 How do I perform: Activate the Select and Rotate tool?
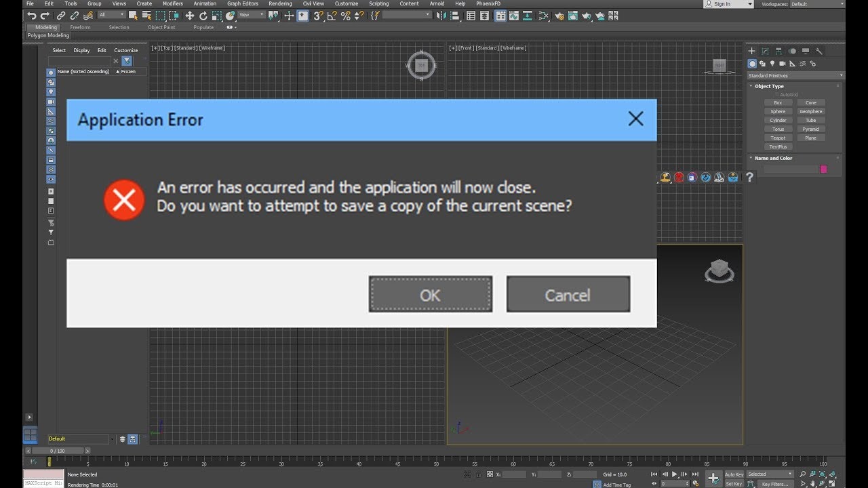(x=204, y=16)
